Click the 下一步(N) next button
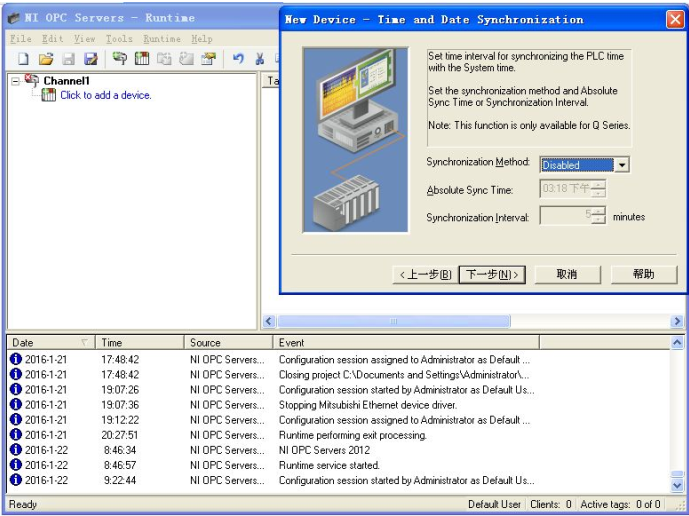Viewport: 689px width, 516px height. [492, 275]
